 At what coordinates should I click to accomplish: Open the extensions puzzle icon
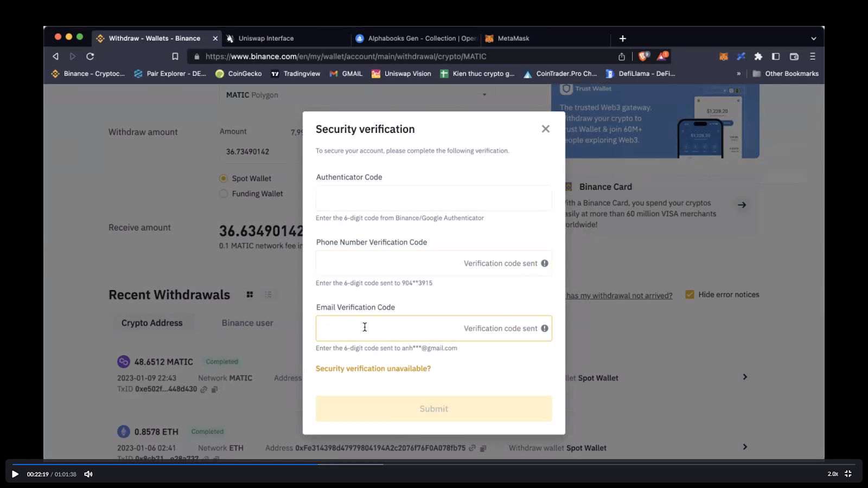[758, 56]
